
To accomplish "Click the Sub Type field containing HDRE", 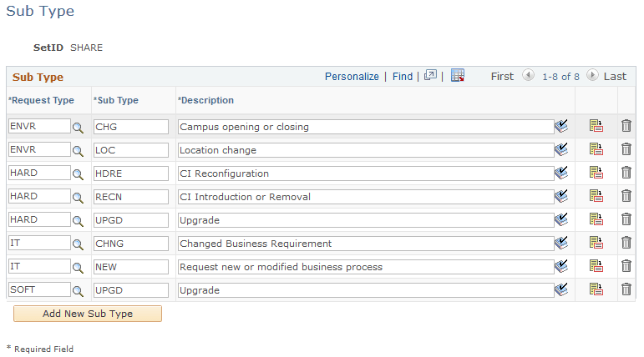I will 130,173.
